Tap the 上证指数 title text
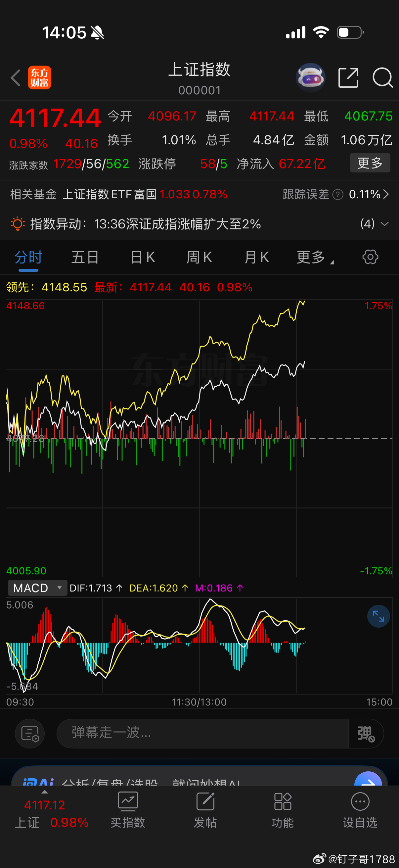 click(x=199, y=70)
